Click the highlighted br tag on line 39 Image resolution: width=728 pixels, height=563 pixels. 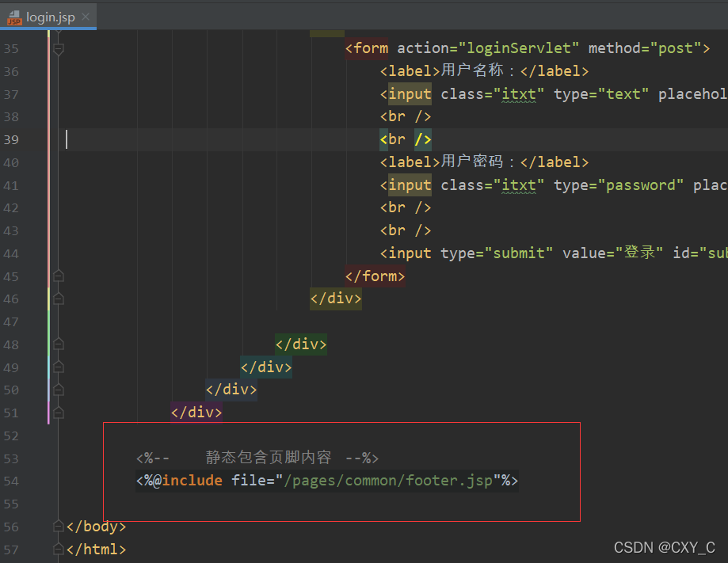[x=406, y=139]
